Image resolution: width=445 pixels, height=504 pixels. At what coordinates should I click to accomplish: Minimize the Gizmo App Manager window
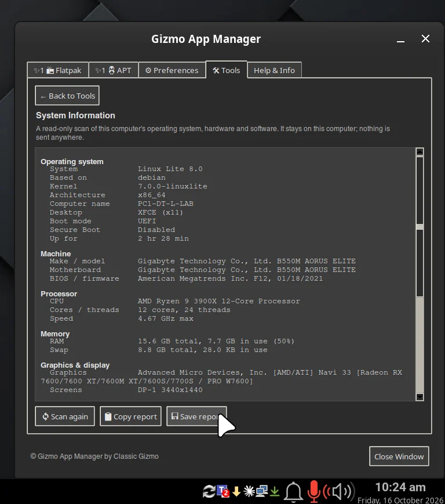[400, 40]
